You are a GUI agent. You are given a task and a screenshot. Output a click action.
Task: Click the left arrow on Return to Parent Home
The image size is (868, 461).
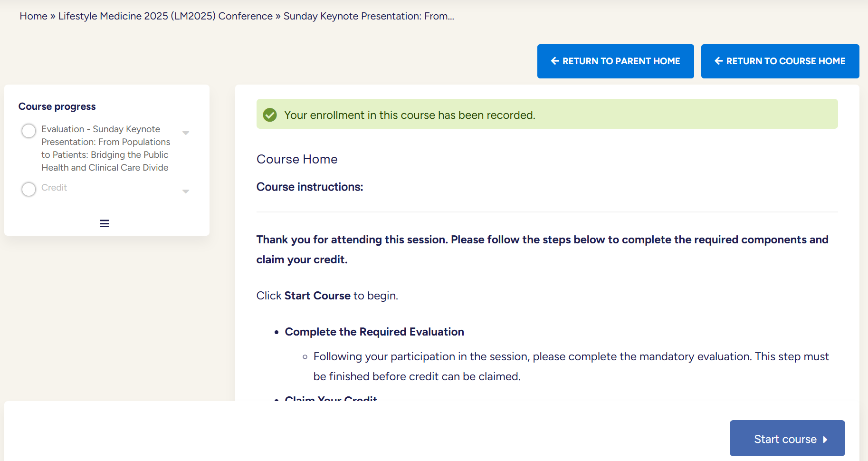[x=554, y=61]
